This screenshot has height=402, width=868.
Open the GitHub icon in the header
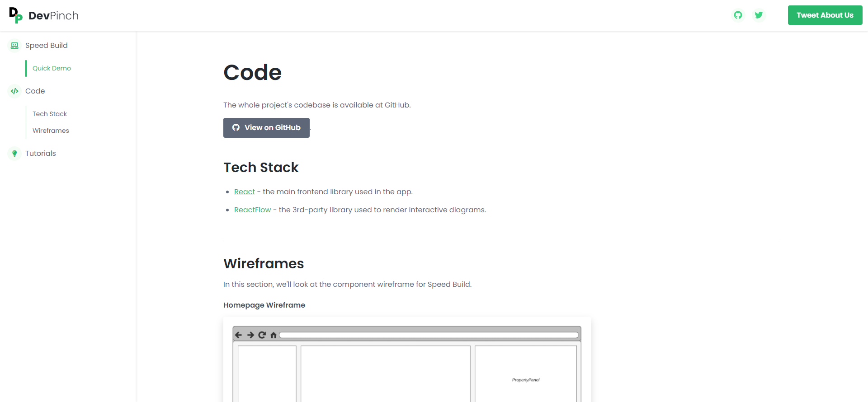(x=738, y=15)
